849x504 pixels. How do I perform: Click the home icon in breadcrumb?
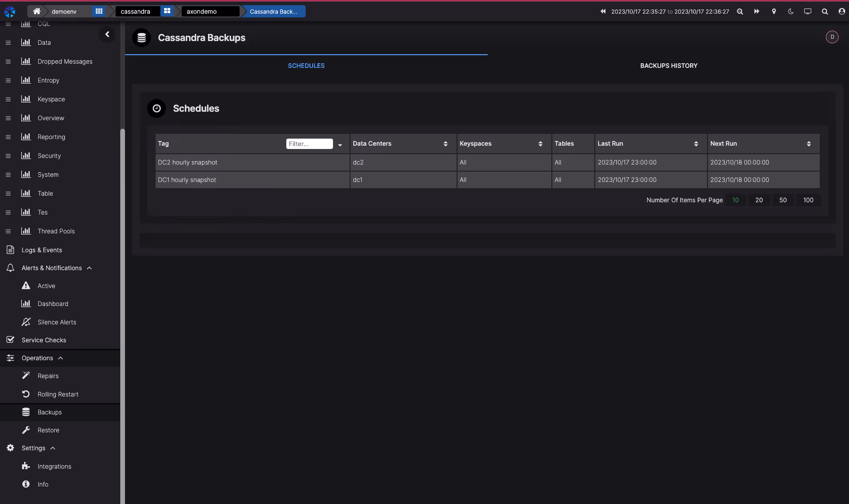(x=36, y=11)
